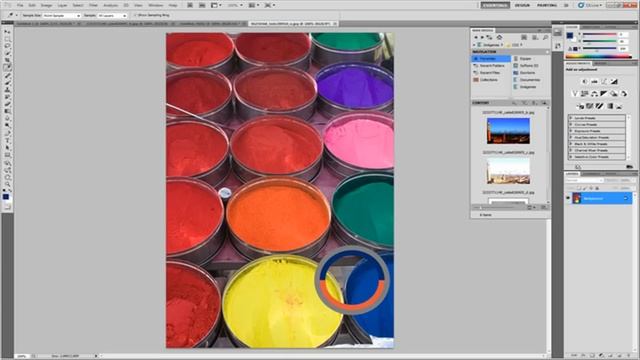Open the layer blend mode dropdown
This screenshot has width=640, height=360.
tap(584, 180)
